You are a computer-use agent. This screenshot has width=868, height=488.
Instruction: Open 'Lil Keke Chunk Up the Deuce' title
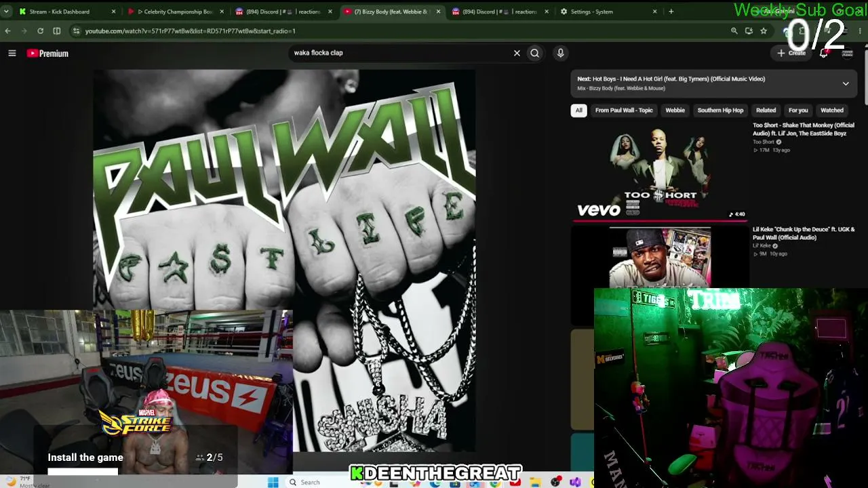pyautogui.click(x=804, y=233)
